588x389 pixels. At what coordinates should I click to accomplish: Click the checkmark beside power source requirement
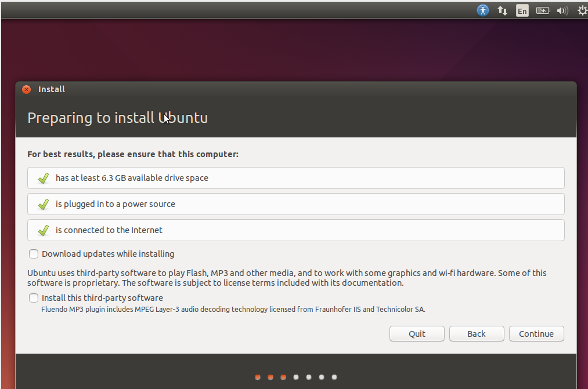(x=44, y=205)
